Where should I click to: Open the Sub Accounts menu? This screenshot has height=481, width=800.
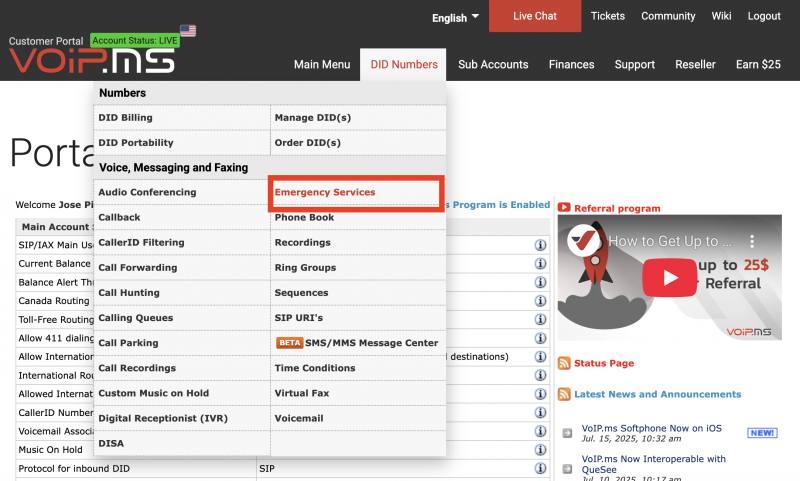click(493, 64)
